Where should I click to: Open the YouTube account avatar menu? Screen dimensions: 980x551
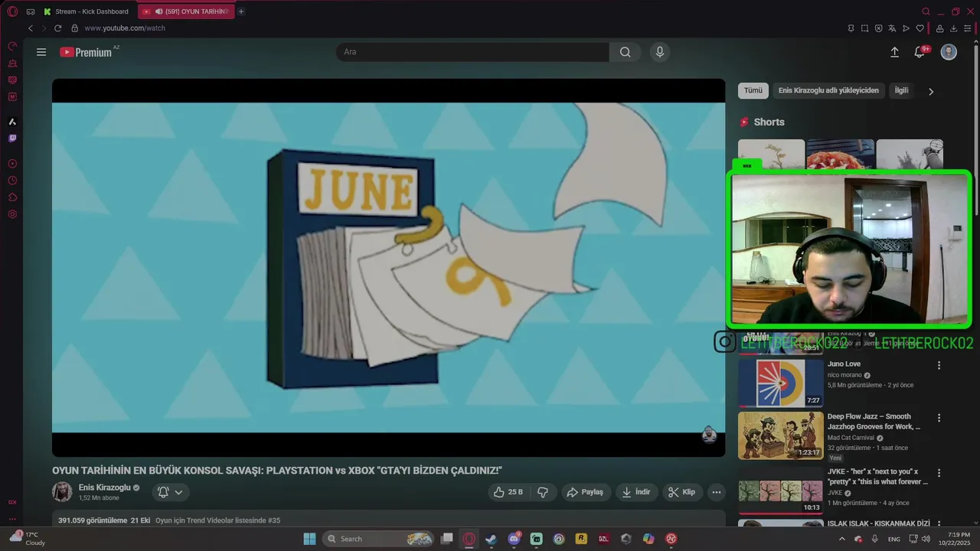[x=949, y=52]
